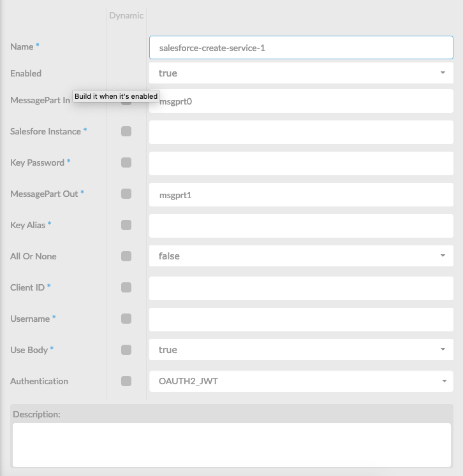Click the Username input field
The width and height of the screenshot is (463, 476).
tap(301, 320)
